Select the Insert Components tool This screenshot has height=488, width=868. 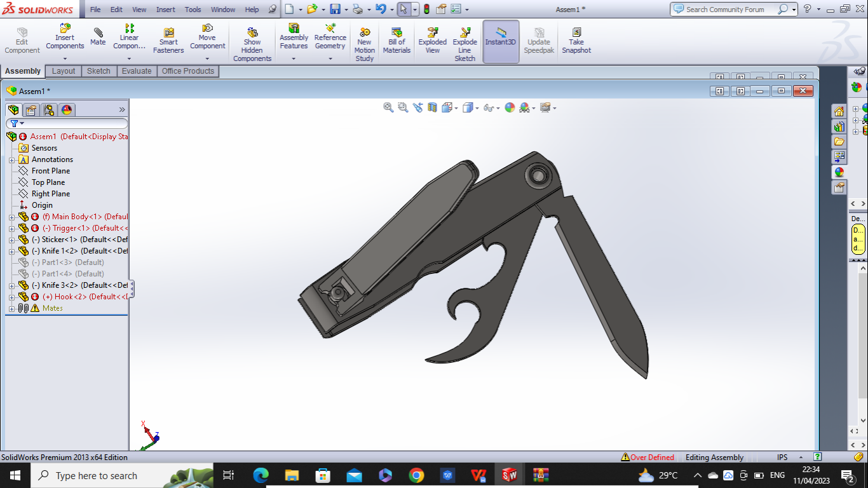pyautogui.click(x=65, y=36)
